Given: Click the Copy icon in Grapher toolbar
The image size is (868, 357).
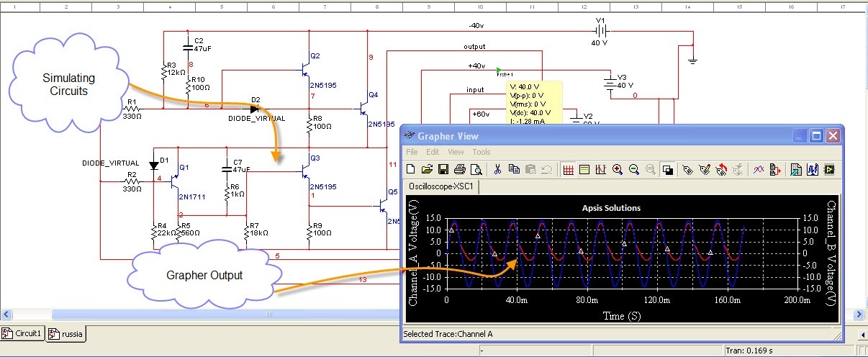Looking at the screenshot, I should tap(514, 170).
